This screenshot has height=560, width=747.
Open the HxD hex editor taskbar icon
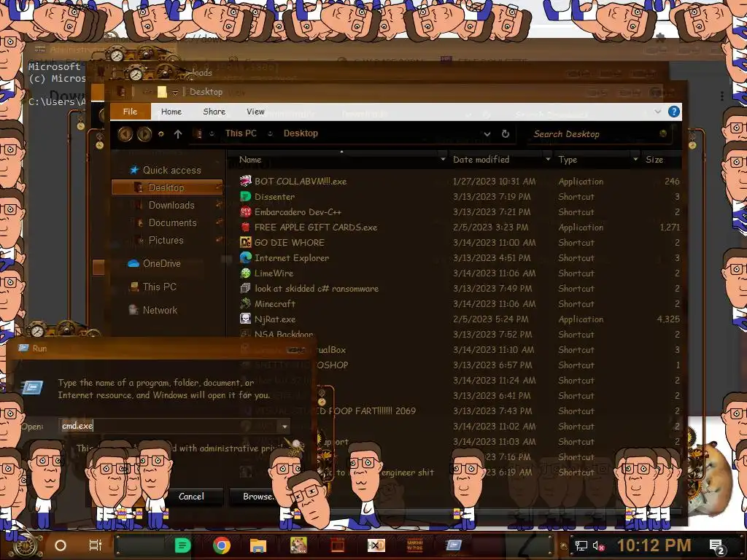point(376,545)
